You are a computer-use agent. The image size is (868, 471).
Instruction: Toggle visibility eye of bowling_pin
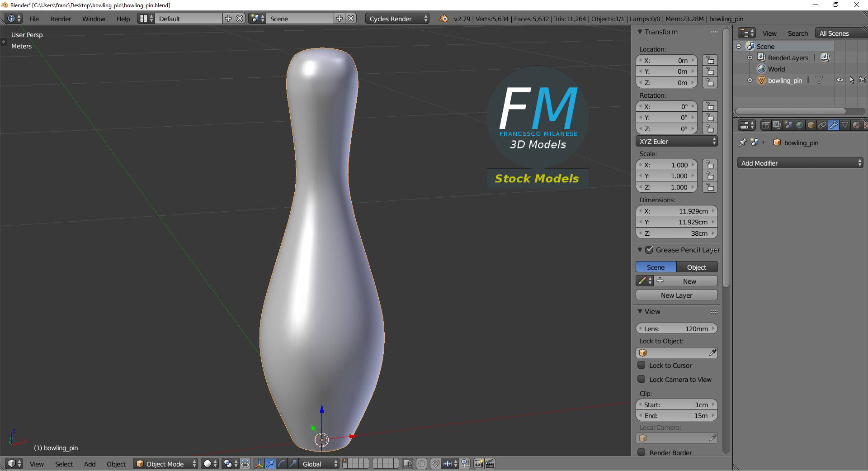(x=840, y=80)
